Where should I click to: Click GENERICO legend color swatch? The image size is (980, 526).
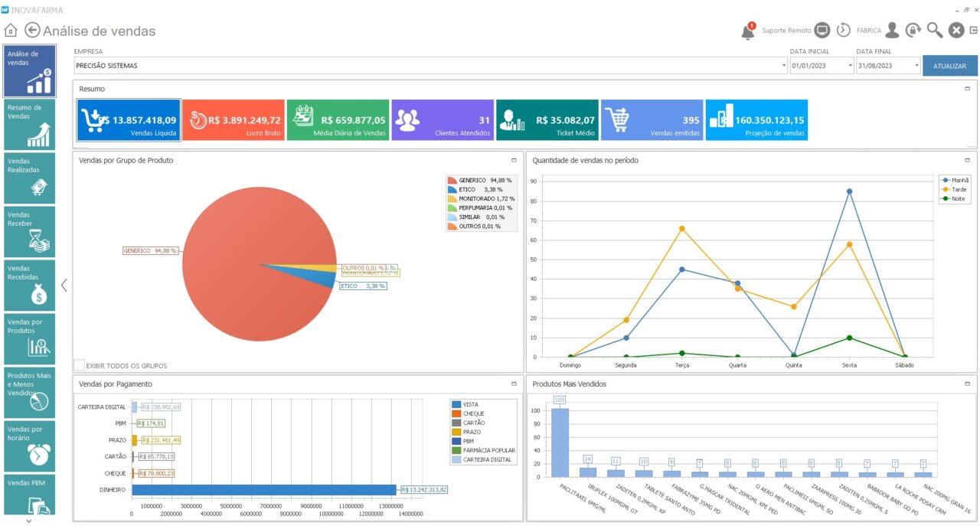coord(452,180)
